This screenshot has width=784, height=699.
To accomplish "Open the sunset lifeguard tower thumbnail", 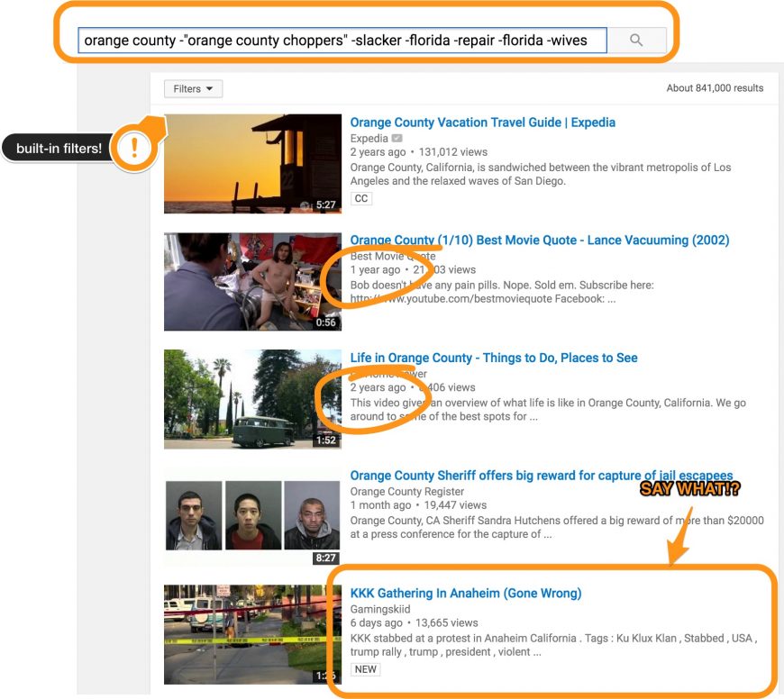I will [x=252, y=163].
